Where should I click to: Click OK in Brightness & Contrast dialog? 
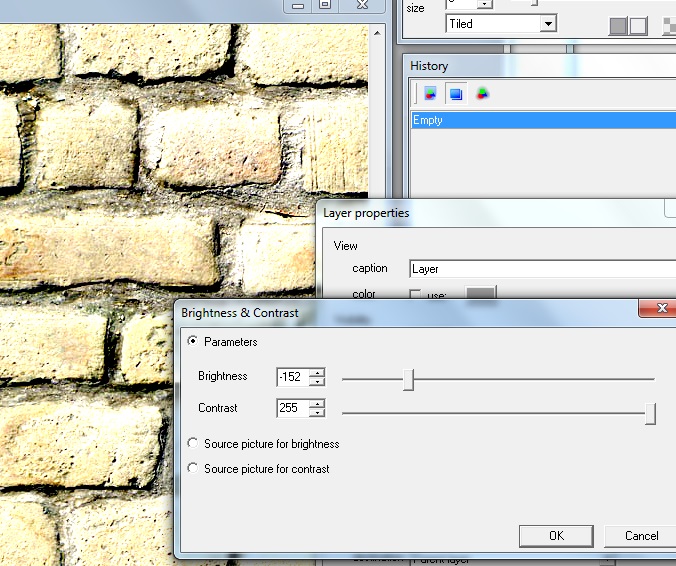pos(556,536)
